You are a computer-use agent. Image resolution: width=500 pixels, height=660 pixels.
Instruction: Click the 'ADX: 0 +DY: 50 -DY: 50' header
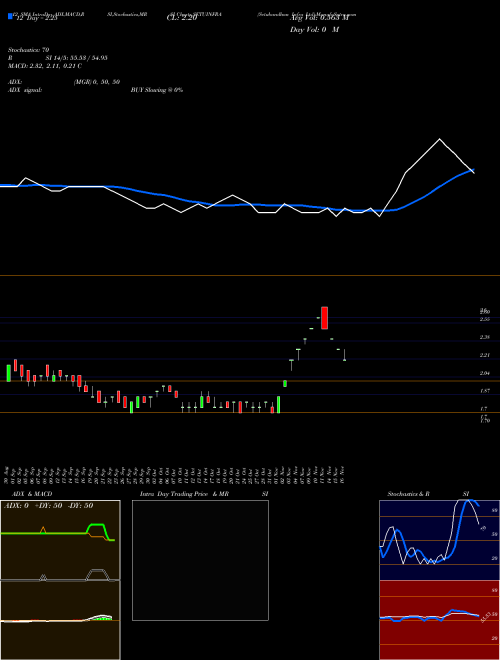tap(48, 506)
